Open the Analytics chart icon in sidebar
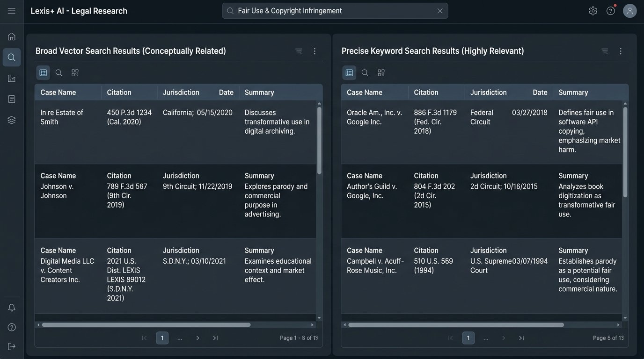Viewport: 644px width, 359px height. (x=11, y=78)
